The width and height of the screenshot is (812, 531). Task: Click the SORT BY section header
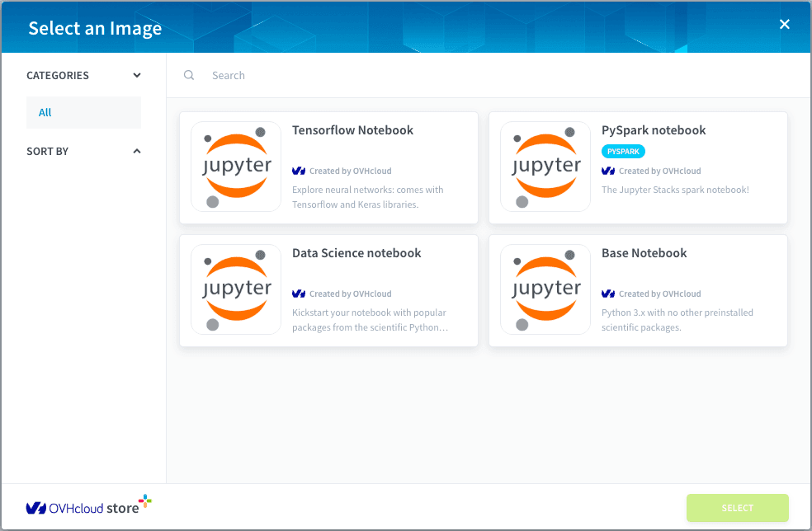pos(47,151)
